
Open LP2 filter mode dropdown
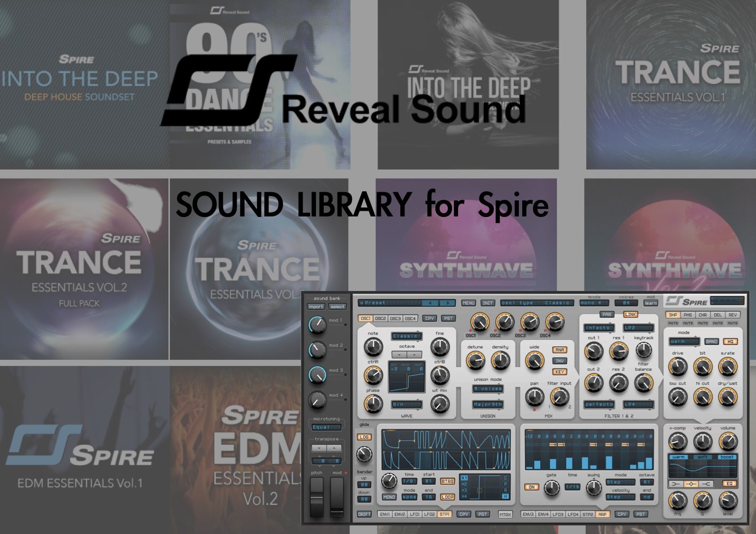pos(638,328)
